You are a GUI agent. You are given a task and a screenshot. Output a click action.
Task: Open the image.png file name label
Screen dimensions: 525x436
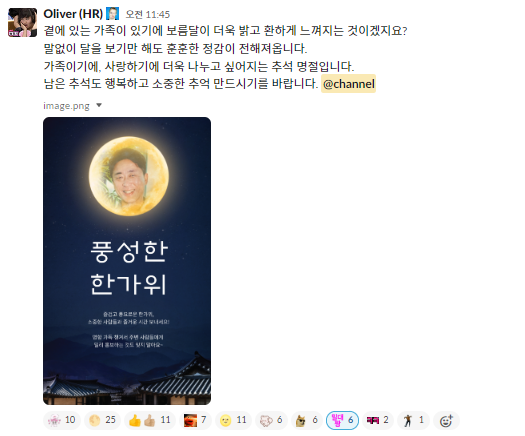(x=66, y=106)
